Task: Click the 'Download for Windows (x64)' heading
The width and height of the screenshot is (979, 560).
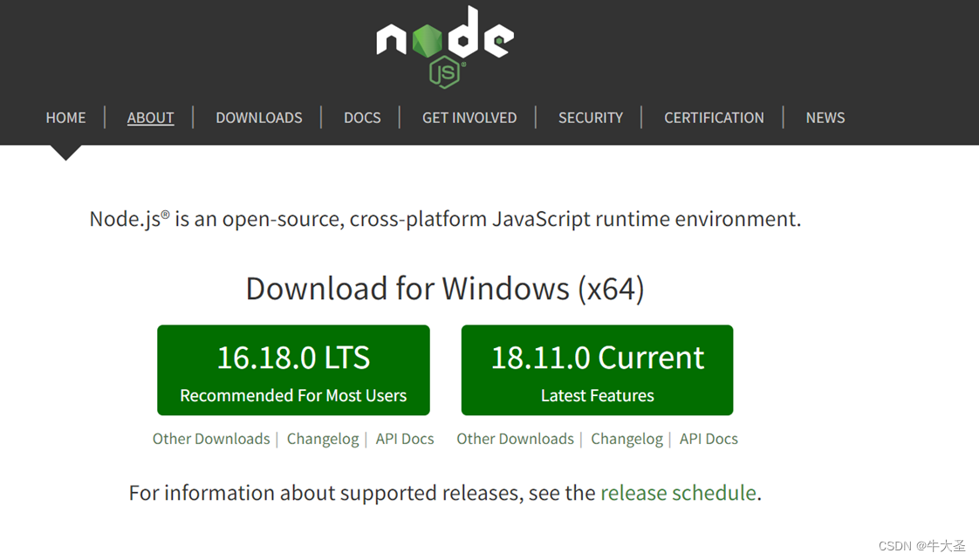Action: pos(445,289)
